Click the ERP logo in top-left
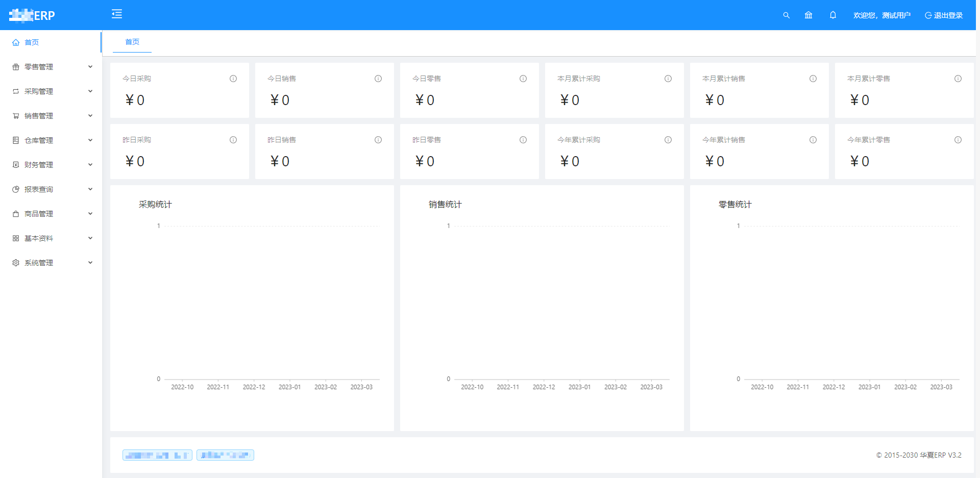This screenshot has width=980, height=478. tap(32, 15)
